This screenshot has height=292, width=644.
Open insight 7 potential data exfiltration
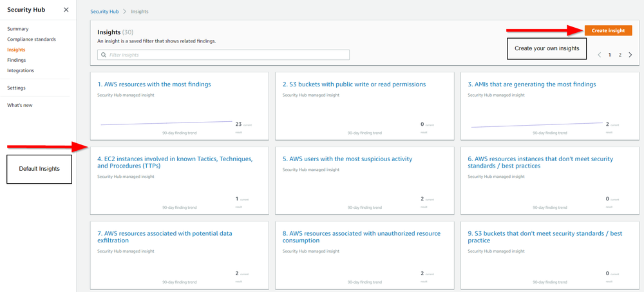click(165, 237)
